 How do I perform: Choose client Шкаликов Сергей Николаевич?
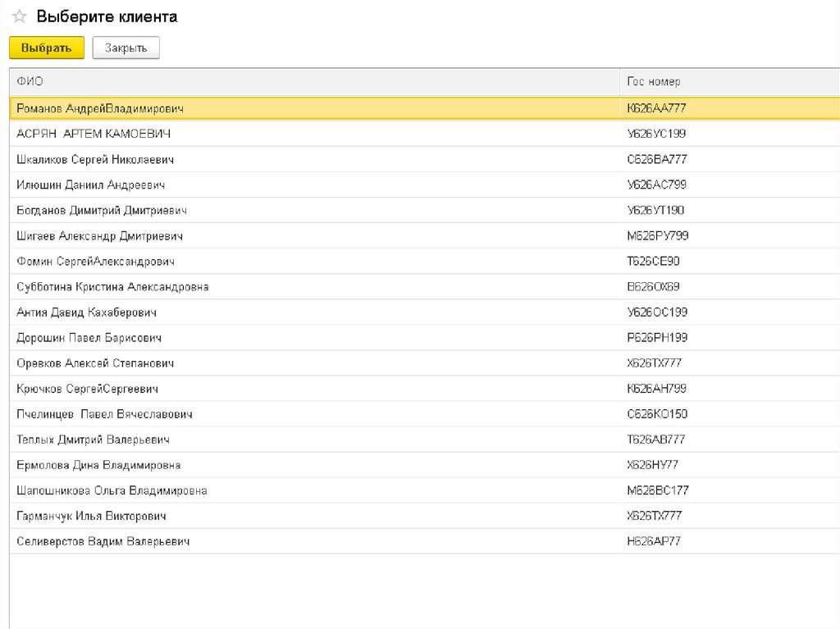click(95, 159)
